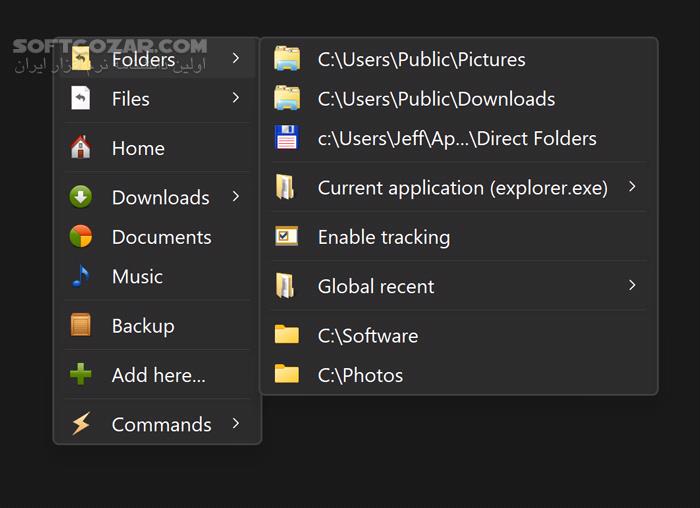700x508 pixels.
Task: Click the Files document icon
Action: (x=81, y=98)
